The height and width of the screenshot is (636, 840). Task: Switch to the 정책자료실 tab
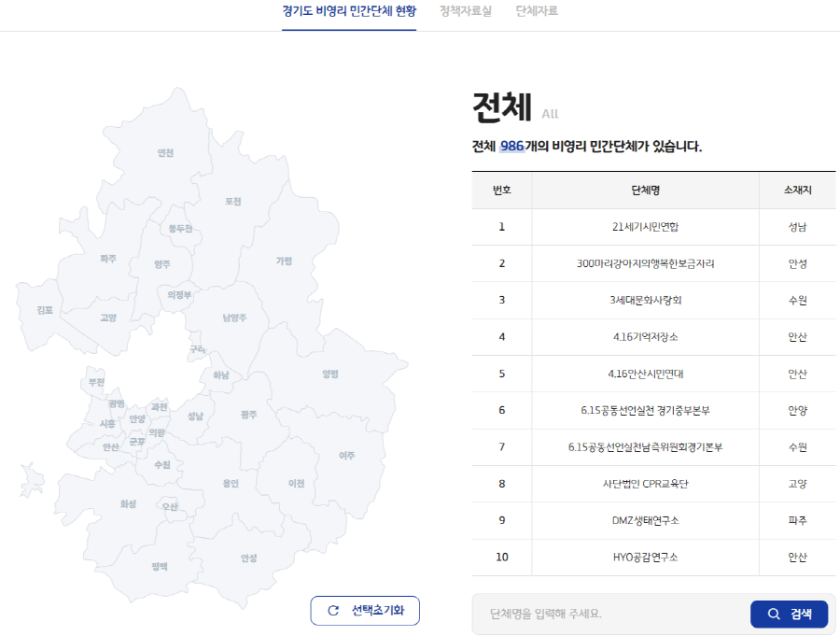tap(465, 11)
